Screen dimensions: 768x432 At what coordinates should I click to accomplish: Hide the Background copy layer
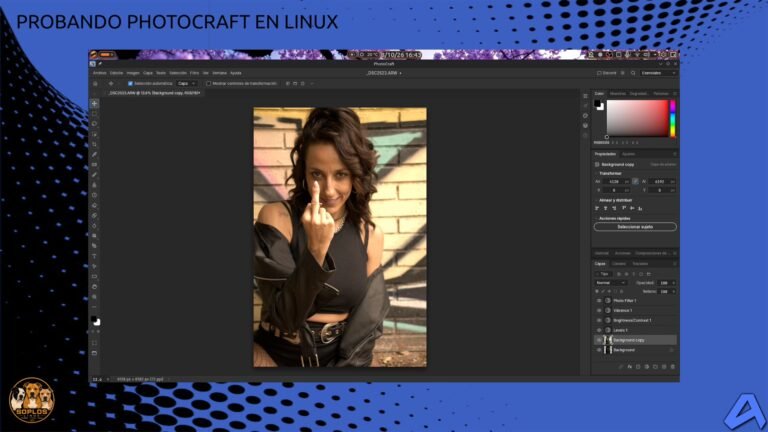pyautogui.click(x=599, y=340)
